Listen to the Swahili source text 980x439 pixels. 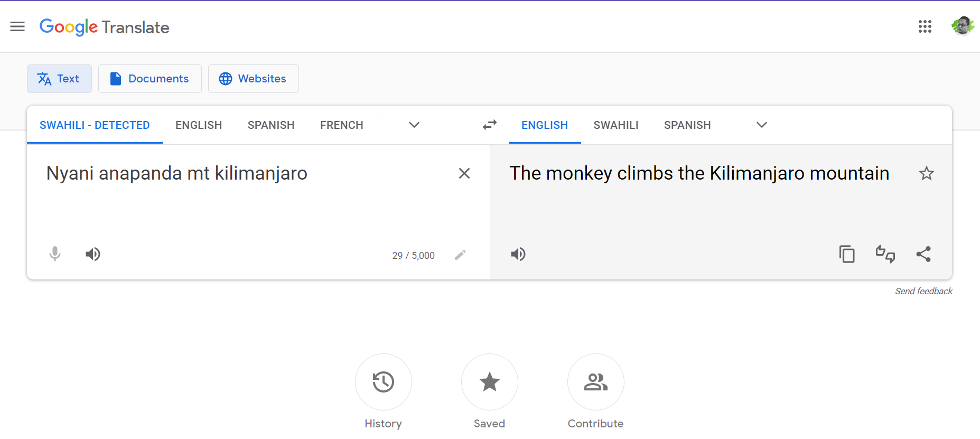tap(93, 254)
